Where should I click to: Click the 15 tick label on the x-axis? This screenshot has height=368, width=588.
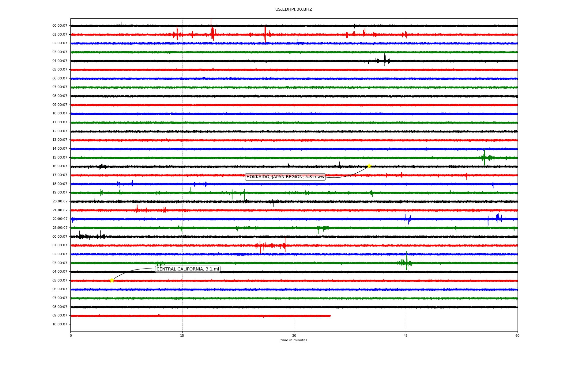182,335
